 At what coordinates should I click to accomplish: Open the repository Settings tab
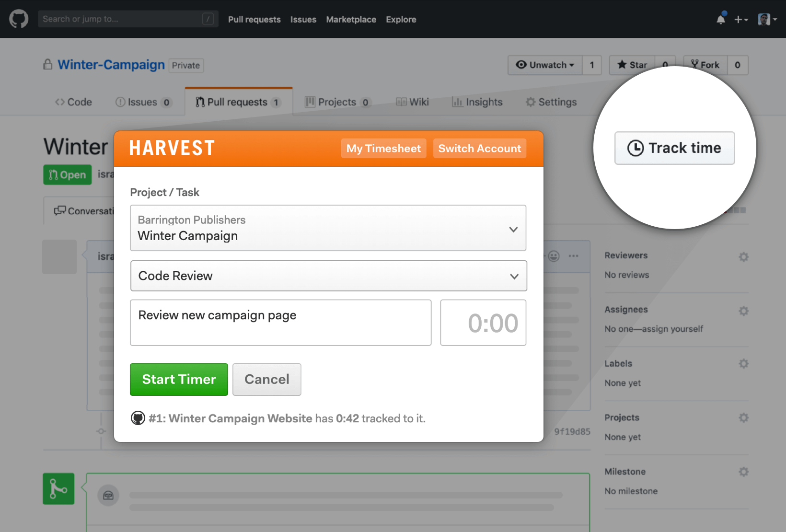click(x=551, y=102)
